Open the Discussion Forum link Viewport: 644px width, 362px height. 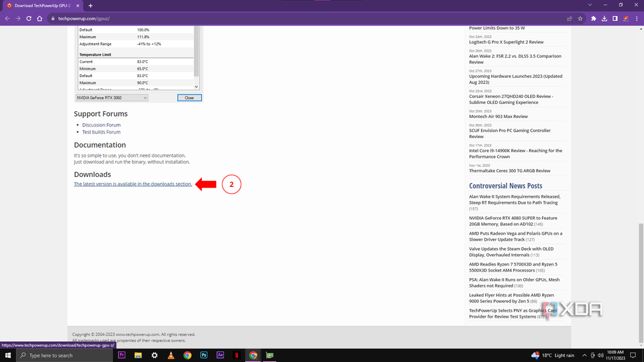point(101,125)
